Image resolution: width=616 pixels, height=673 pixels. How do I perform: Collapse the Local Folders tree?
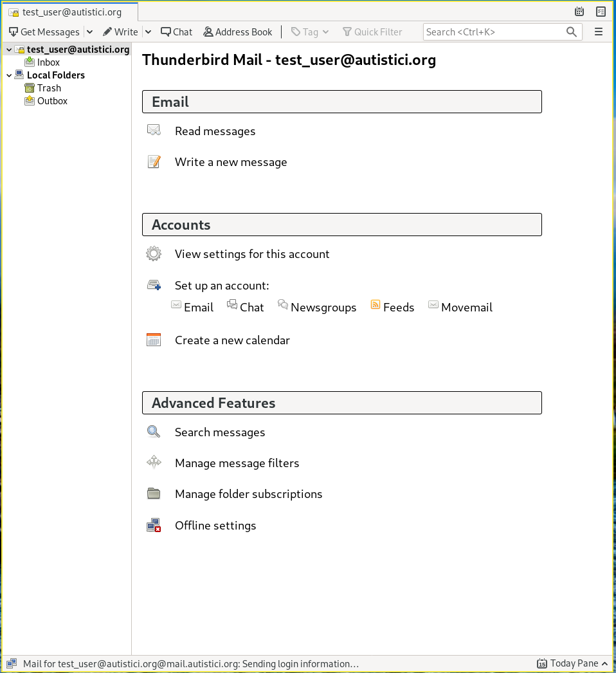click(9, 75)
